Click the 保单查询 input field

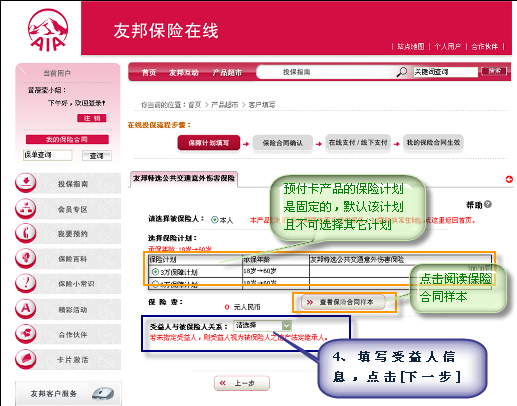click(48, 155)
